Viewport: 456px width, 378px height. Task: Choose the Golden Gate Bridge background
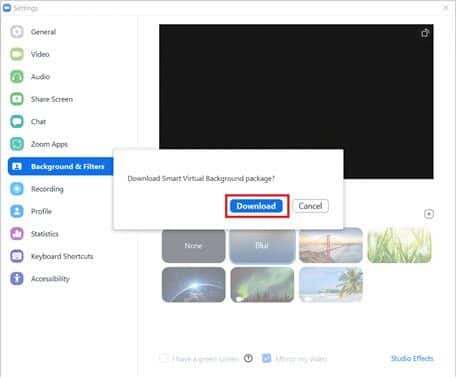tap(331, 246)
